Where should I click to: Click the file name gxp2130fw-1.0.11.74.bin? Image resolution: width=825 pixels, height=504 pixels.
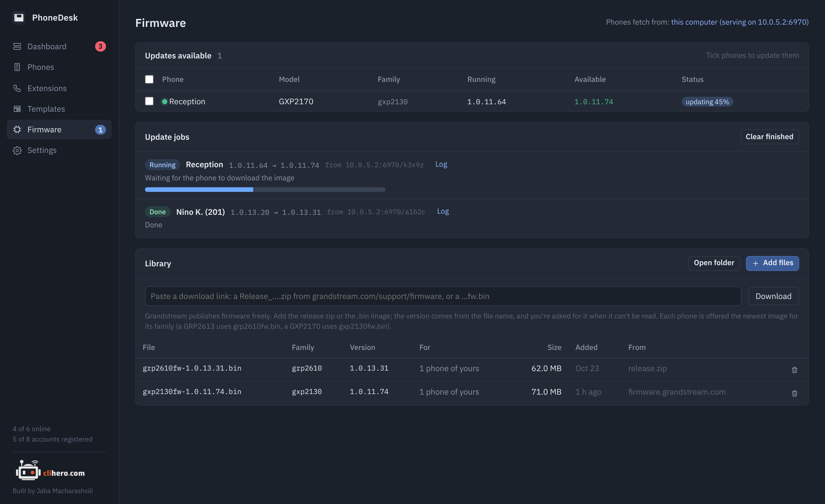pos(192,391)
